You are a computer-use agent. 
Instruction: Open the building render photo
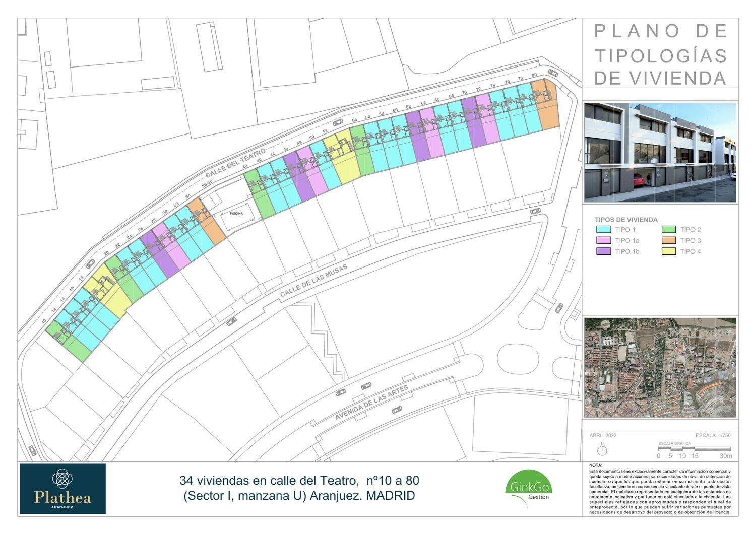click(x=660, y=152)
